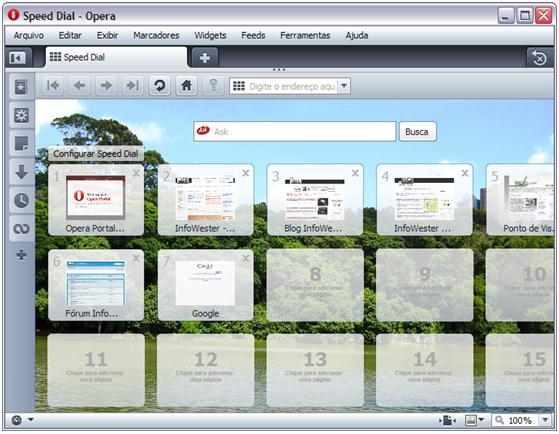The width and height of the screenshot is (559, 434).
Task: Click the zoom magnifier icon in status bar
Action: (499, 420)
